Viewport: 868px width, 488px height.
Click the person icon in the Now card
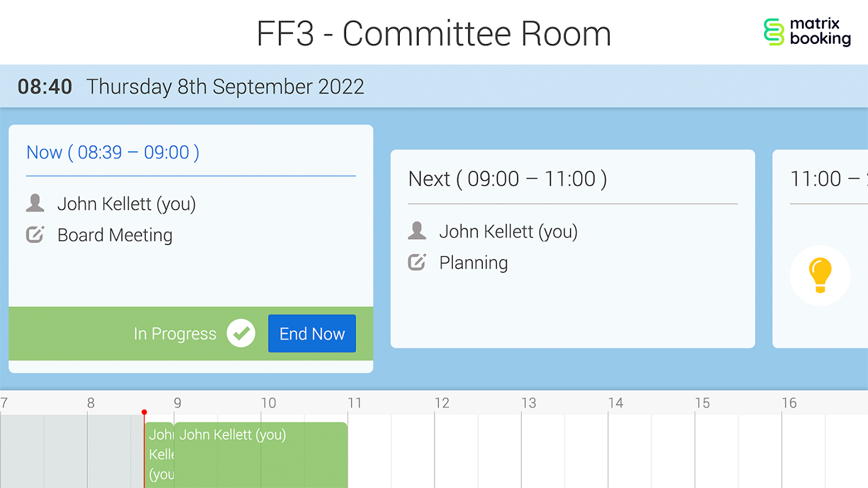pos(35,203)
